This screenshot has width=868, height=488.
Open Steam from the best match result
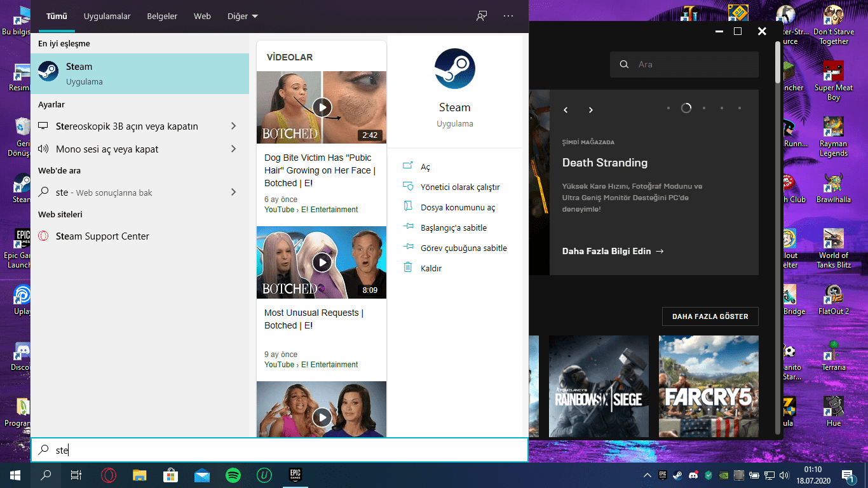click(x=140, y=74)
